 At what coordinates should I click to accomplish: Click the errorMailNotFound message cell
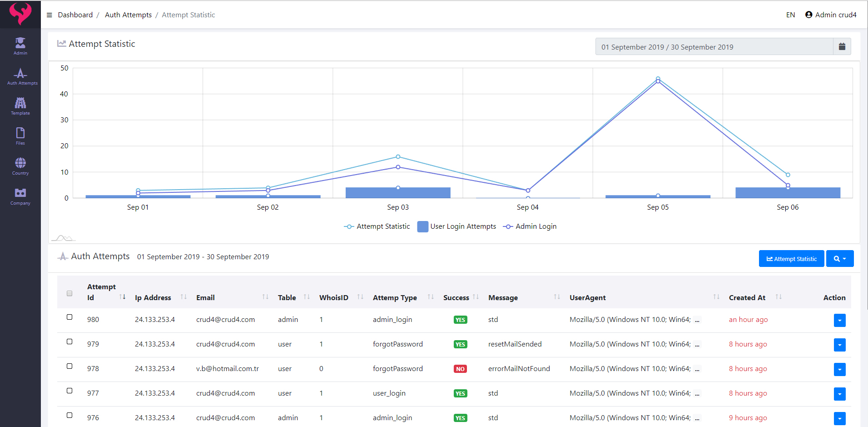click(x=519, y=369)
